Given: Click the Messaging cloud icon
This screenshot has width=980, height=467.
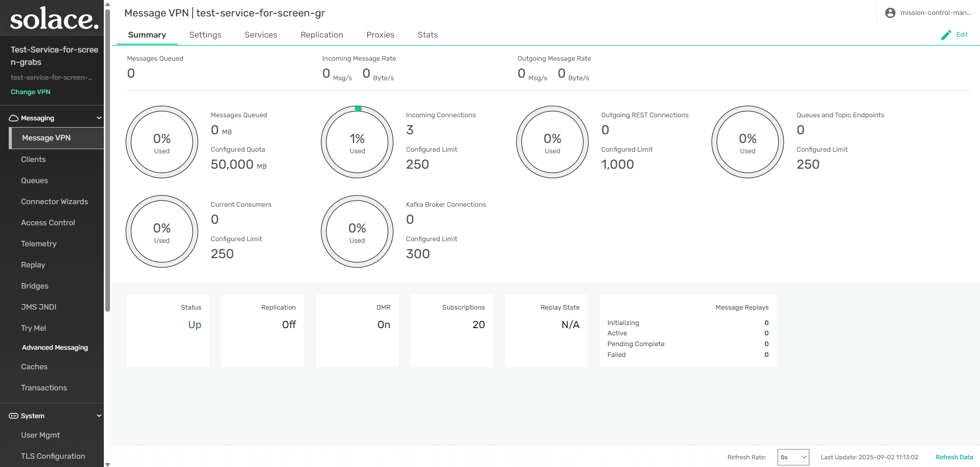Looking at the screenshot, I should pos(14,118).
